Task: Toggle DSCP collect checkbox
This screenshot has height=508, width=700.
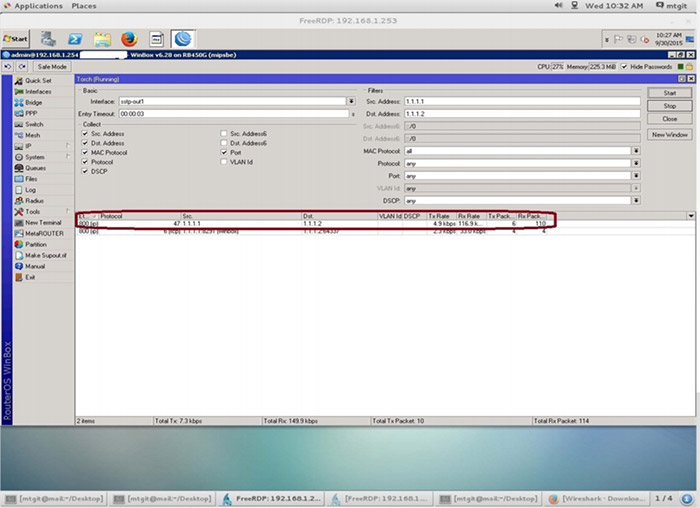Action: click(85, 171)
